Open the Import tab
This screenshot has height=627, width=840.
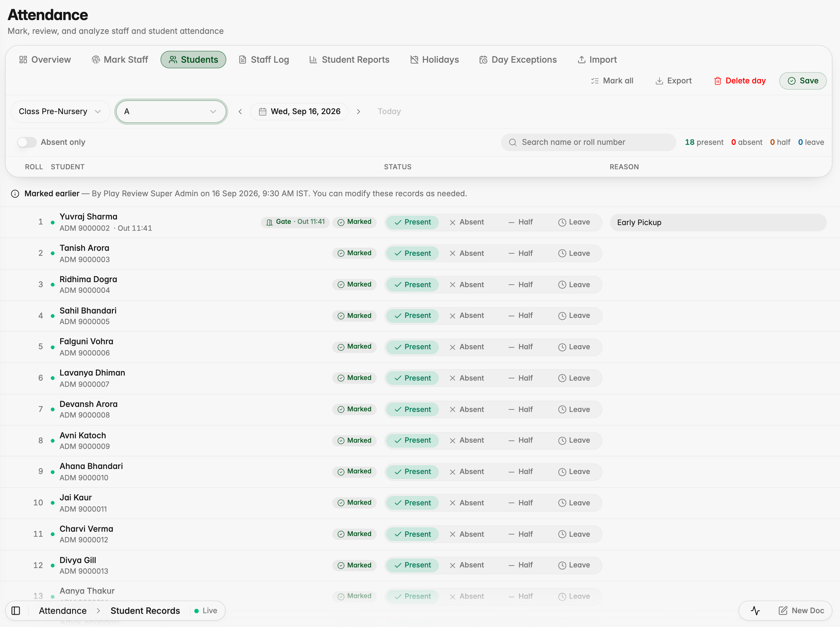[597, 60]
